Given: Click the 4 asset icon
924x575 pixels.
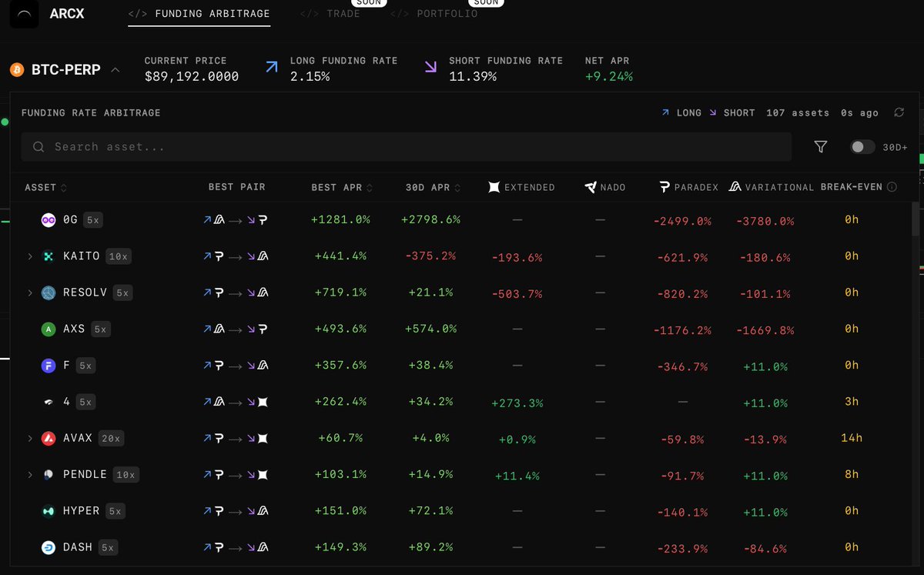Looking at the screenshot, I should [49, 402].
